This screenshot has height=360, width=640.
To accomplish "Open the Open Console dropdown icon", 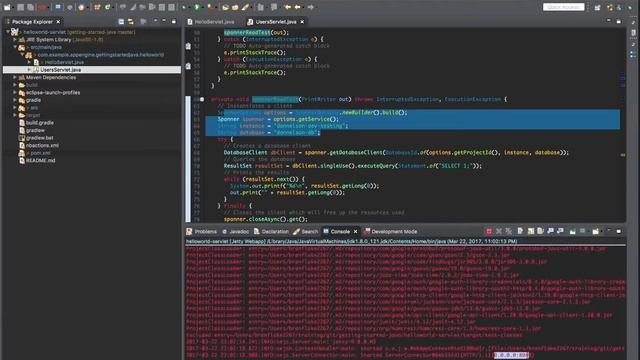I will (596, 231).
